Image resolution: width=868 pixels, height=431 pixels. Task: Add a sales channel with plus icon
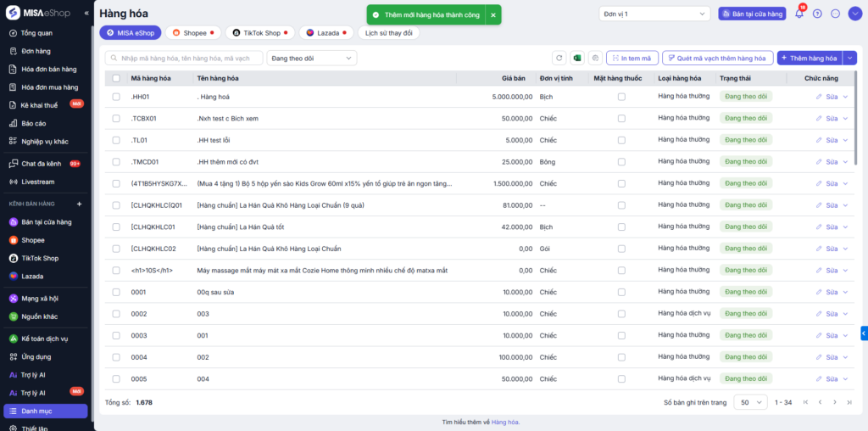pyautogui.click(x=80, y=204)
